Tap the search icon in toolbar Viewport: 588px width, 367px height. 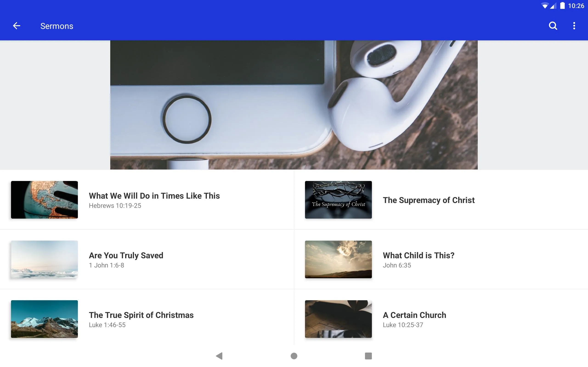(x=553, y=26)
